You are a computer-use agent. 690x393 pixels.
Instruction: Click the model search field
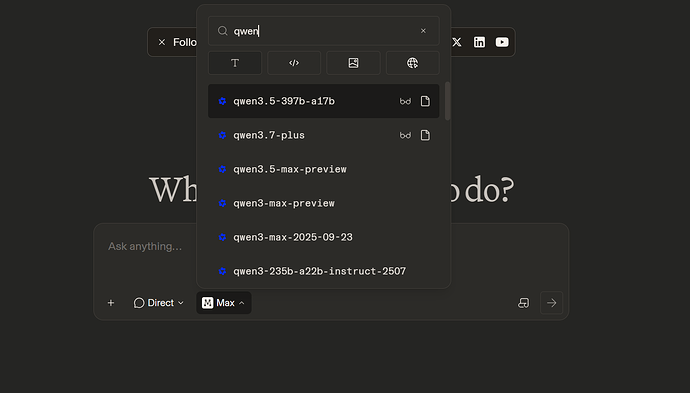click(323, 31)
